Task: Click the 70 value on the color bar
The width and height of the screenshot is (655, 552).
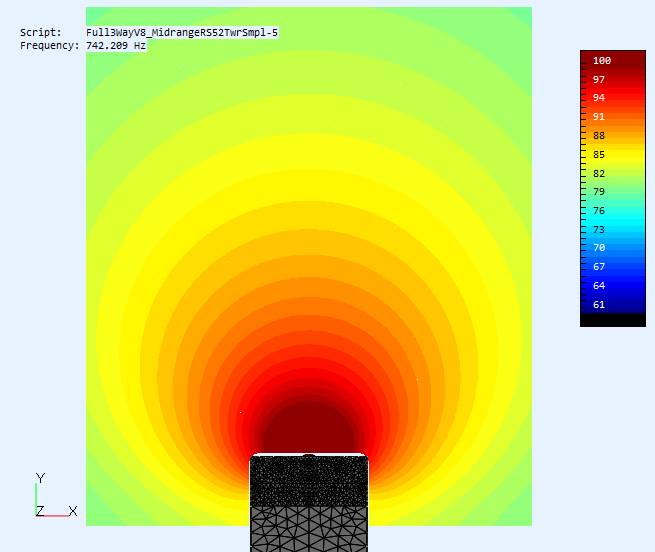Action: click(599, 247)
